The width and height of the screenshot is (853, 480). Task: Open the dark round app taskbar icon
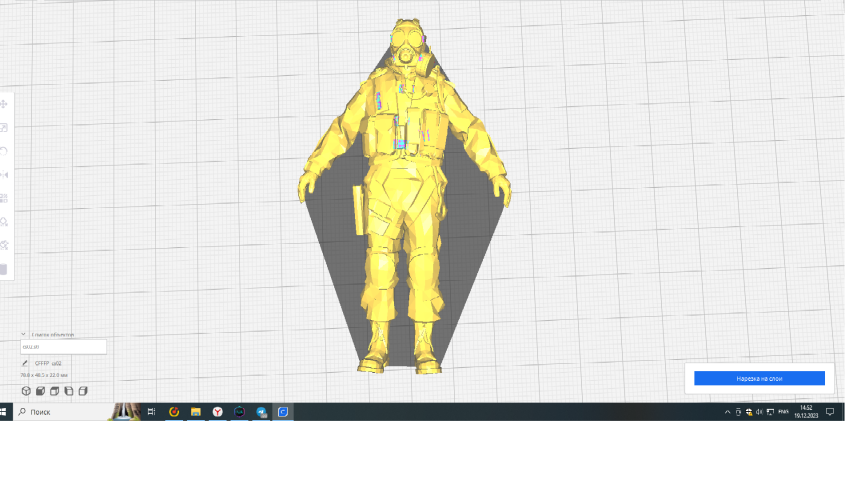click(x=239, y=412)
